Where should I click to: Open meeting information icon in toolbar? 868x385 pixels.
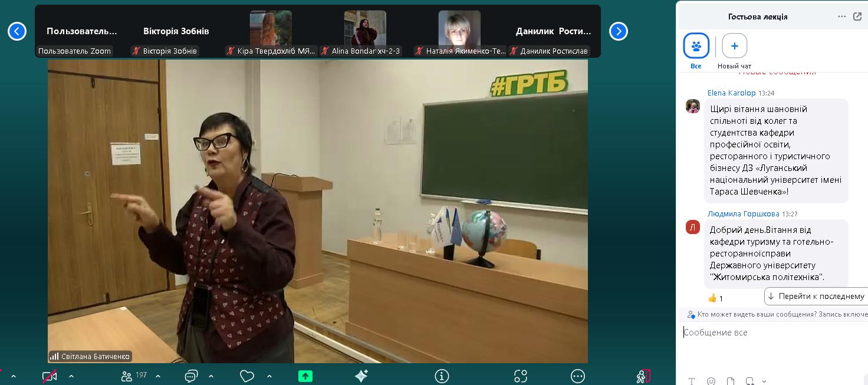point(442,376)
